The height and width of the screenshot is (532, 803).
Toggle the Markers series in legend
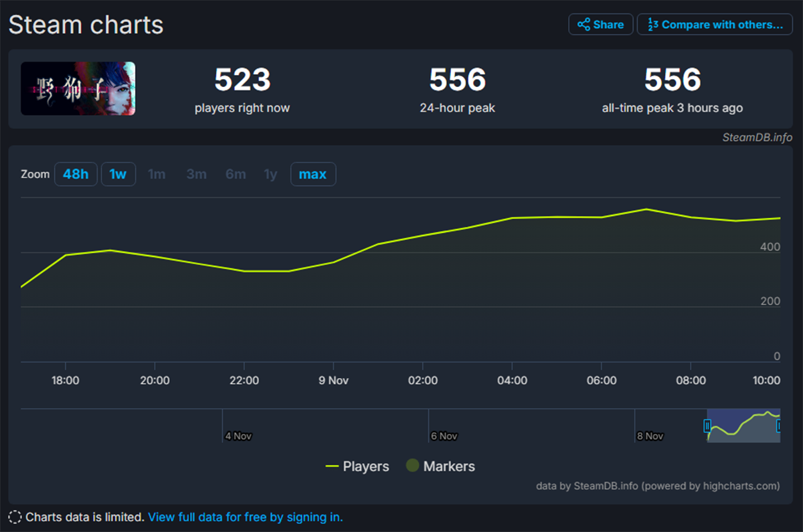click(440, 466)
